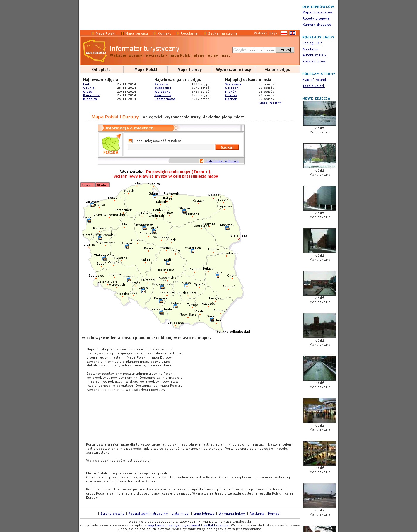Screen dimensions: 417x532
Task: Open the Mapa fotoradarów sidebar link
Action: 317,12
